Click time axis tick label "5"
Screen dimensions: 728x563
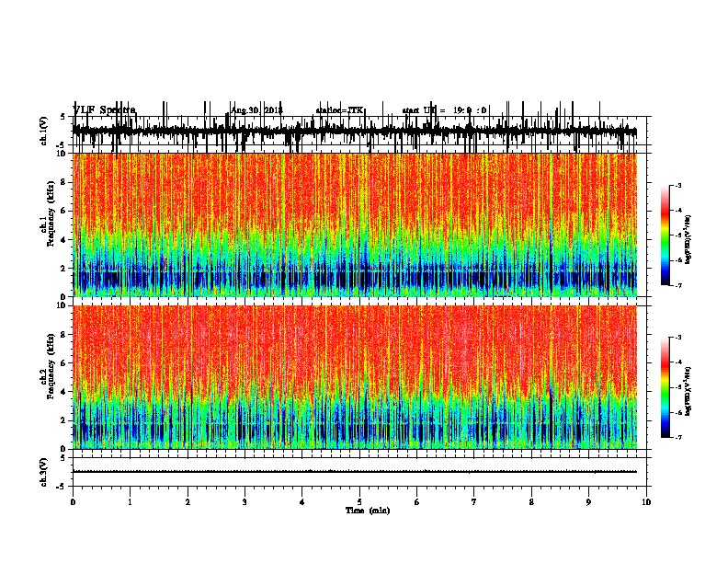[x=359, y=501]
